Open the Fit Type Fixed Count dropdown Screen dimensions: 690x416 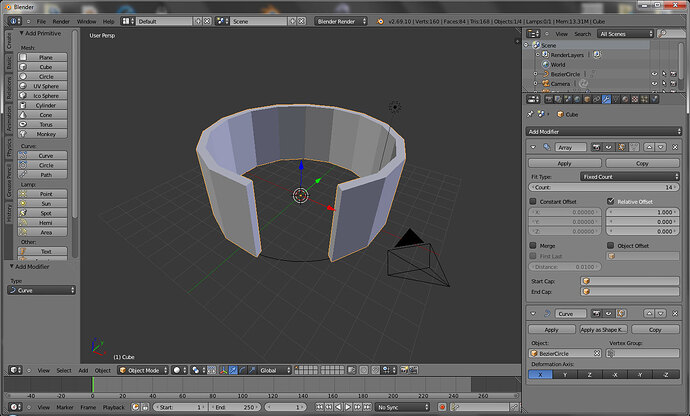[630, 177]
